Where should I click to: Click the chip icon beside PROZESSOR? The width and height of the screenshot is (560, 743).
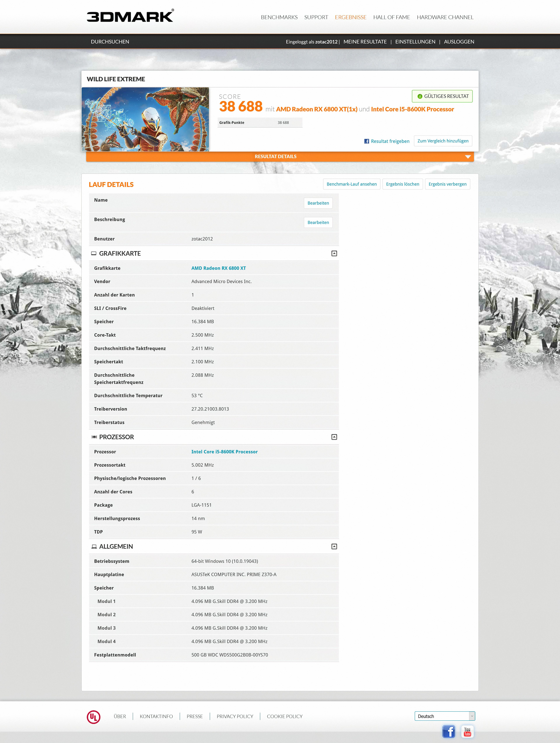(x=94, y=437)
